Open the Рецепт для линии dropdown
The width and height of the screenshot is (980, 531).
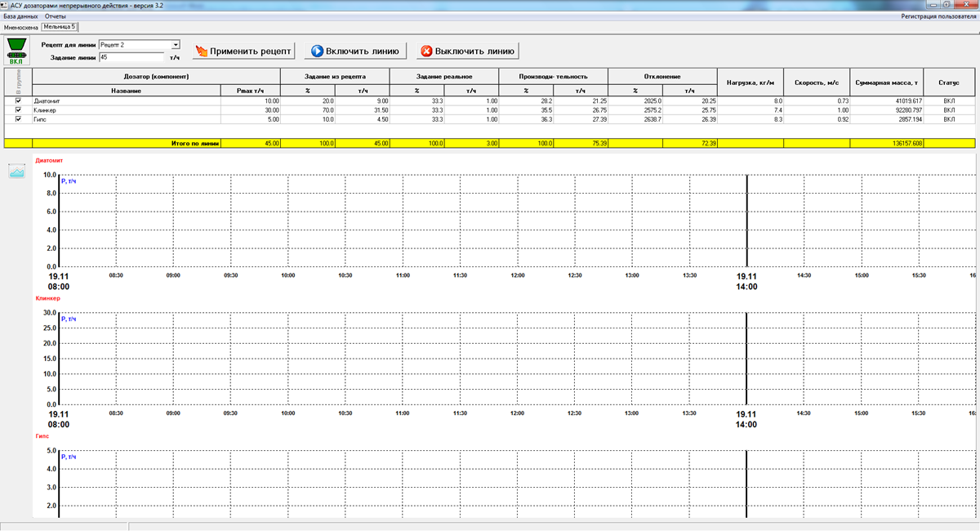click(x=175, y=45)
